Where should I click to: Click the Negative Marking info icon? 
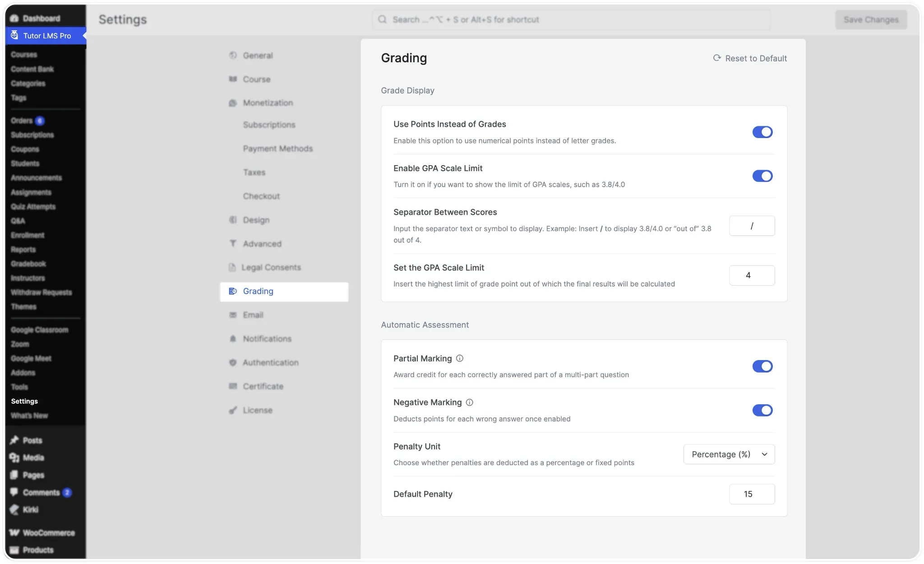point(470,402)
